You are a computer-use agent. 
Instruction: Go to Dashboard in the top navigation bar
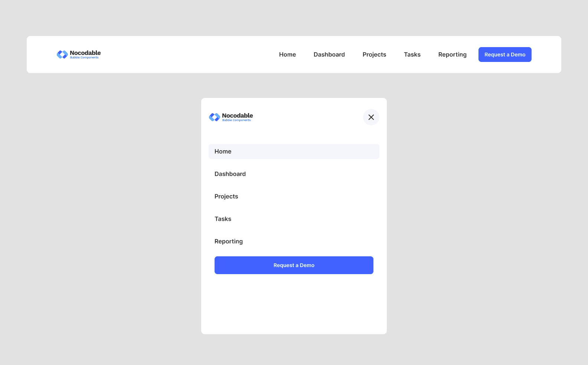point(329,55)
